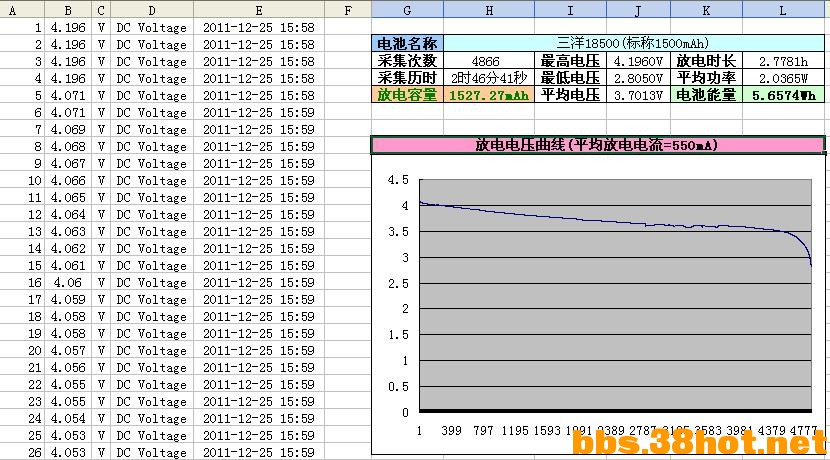Select voltage cell 4.064 in row 12

tap(68, 214)
